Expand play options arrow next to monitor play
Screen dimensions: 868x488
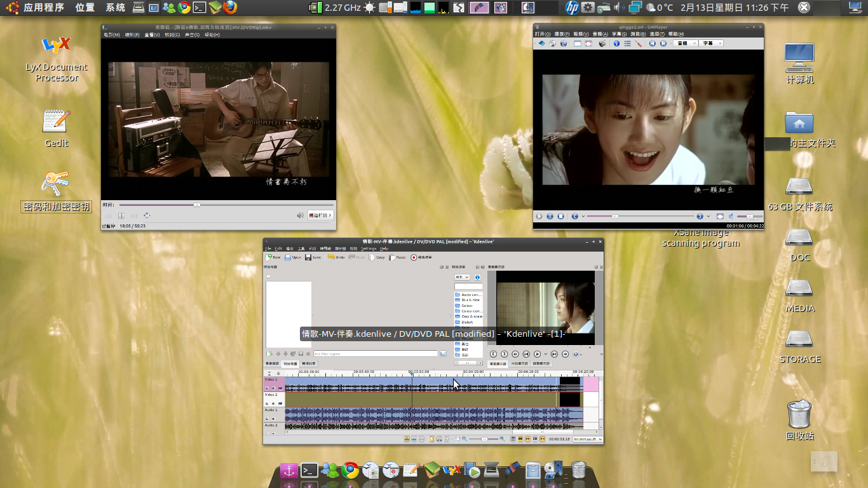tap(546, 354)
